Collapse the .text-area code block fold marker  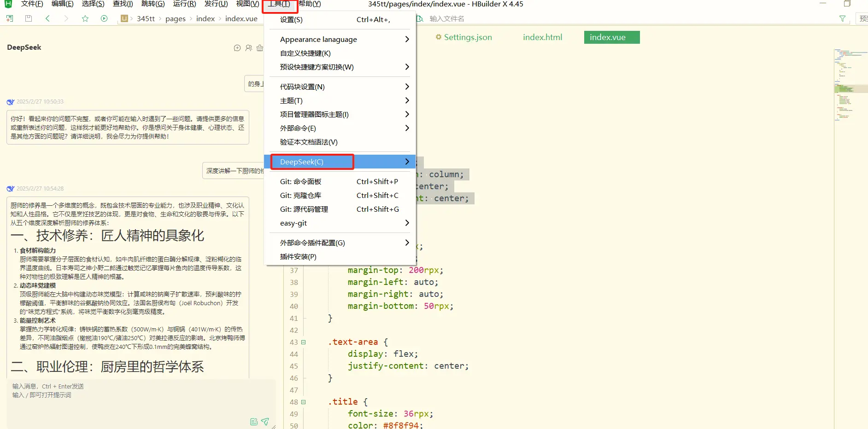(303, 342)
